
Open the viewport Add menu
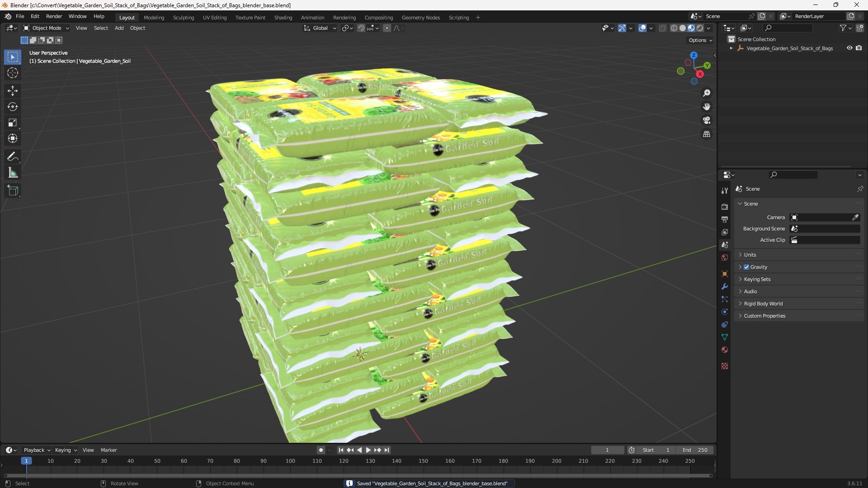pyautogui.click(x=119, y=28)
